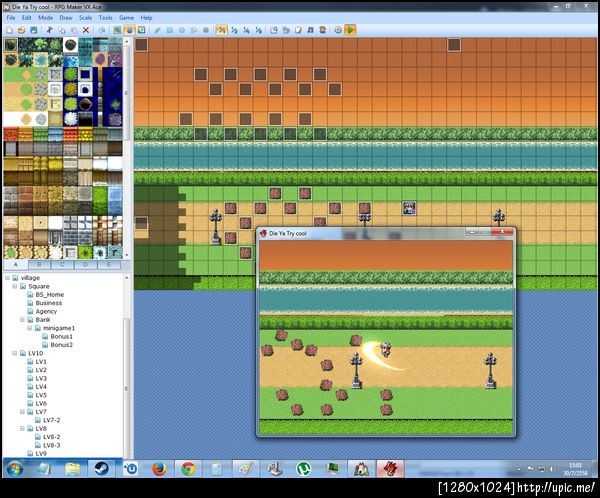Collapse the LV10 map node

[x=15, y=353]
